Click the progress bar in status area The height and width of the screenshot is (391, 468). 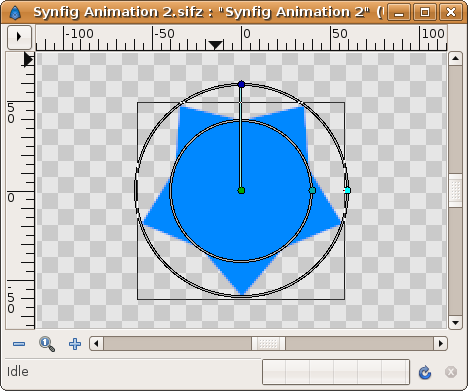[336, 372]
